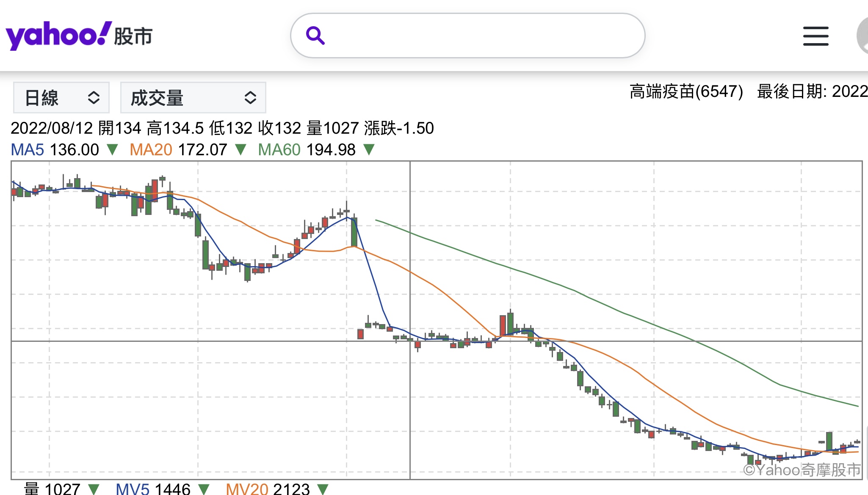Click the green down arrow after MV20 2123

(323, 489)
